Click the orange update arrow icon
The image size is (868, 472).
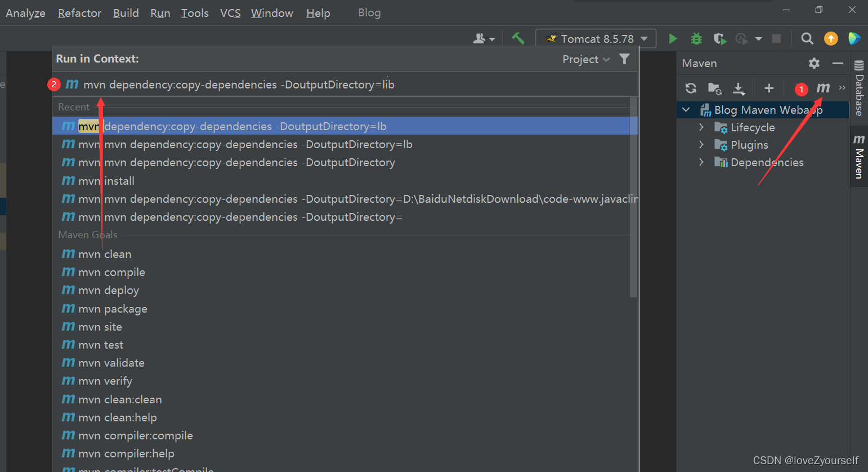[831, 38]
